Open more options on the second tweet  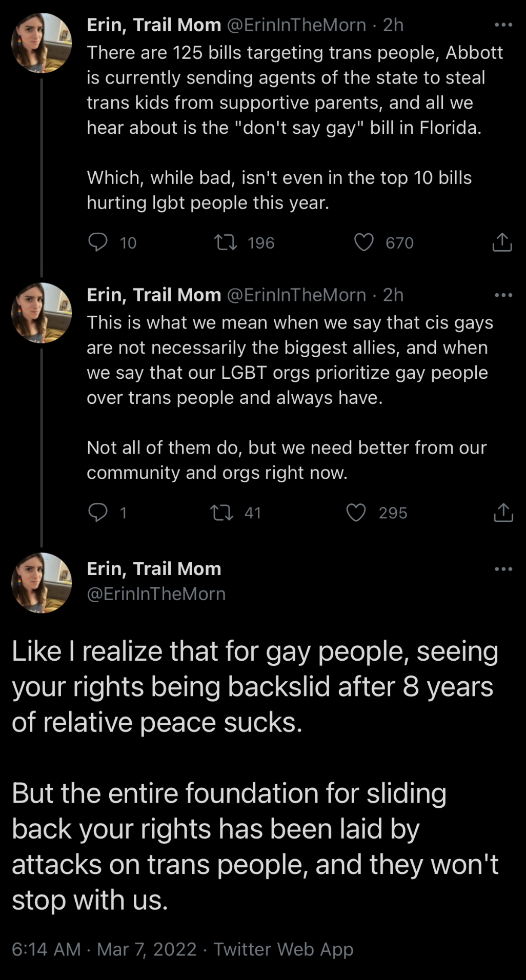[x=503, y=295]
